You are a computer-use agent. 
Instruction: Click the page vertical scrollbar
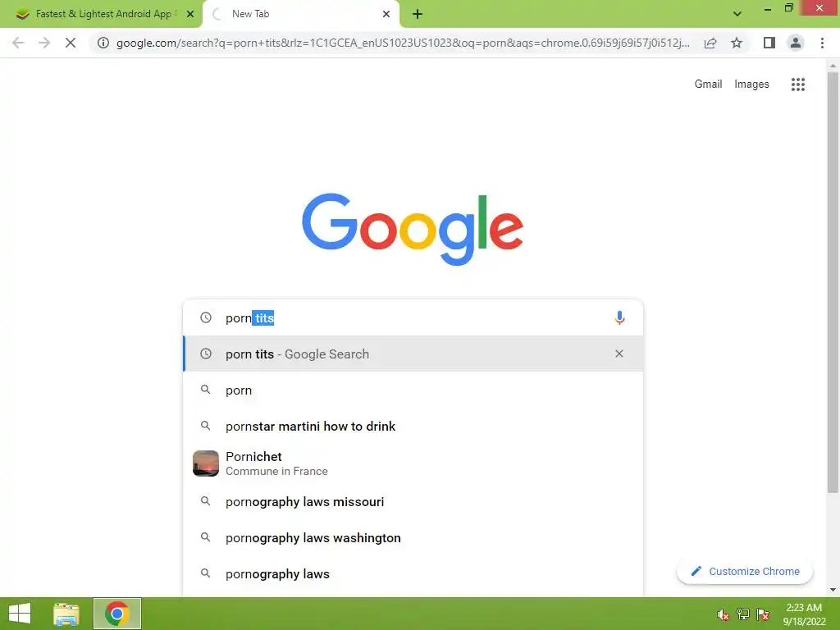click(833, 283)
